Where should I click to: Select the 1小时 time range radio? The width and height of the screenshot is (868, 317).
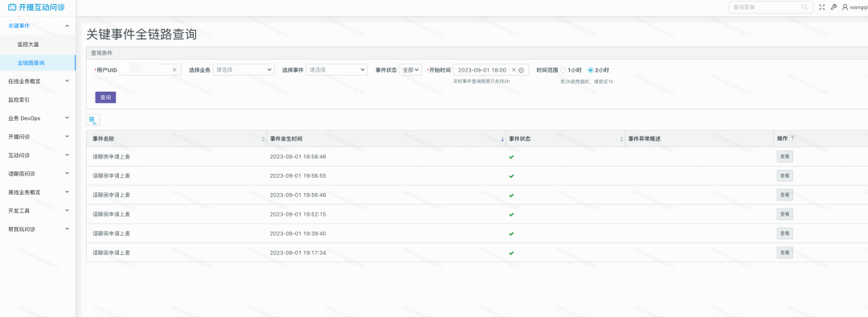point(563,70)
